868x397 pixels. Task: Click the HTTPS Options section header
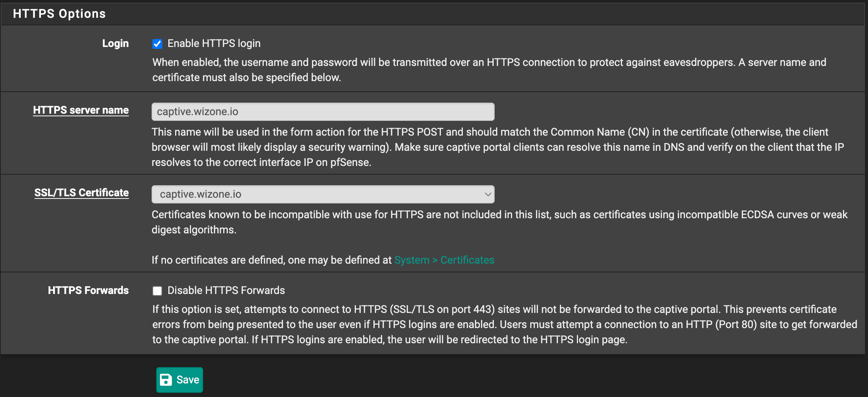[59, 13]
